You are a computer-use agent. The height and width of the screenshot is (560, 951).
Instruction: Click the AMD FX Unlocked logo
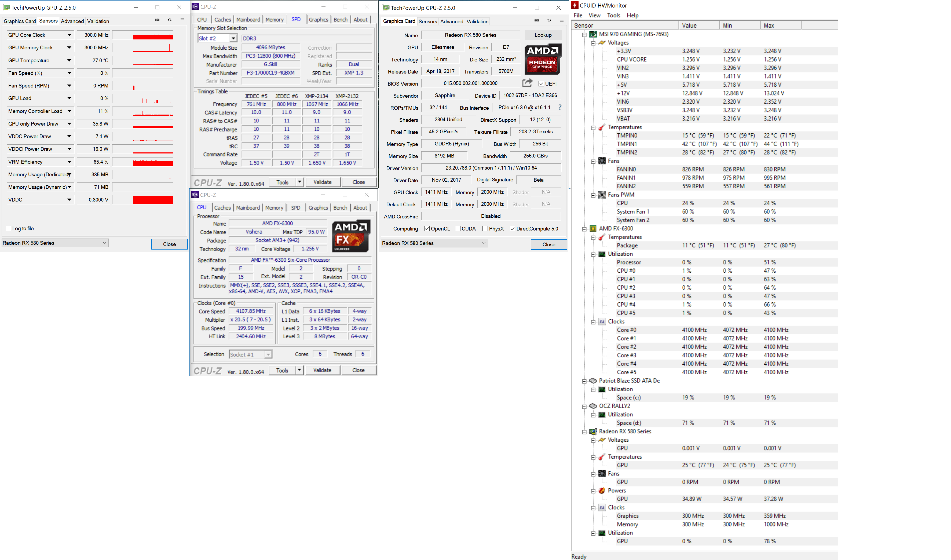(351, 236)
